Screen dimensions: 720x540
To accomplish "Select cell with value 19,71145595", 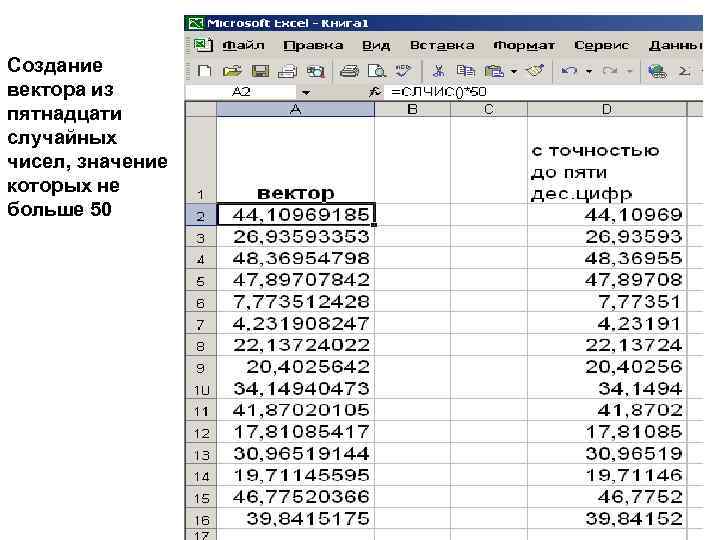I will point(296,475).
